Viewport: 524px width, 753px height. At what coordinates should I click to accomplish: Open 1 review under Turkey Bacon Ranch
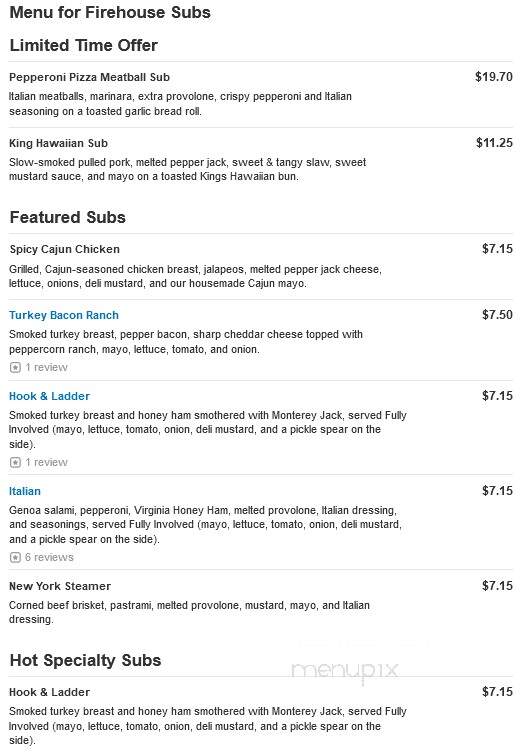point(46,367)
